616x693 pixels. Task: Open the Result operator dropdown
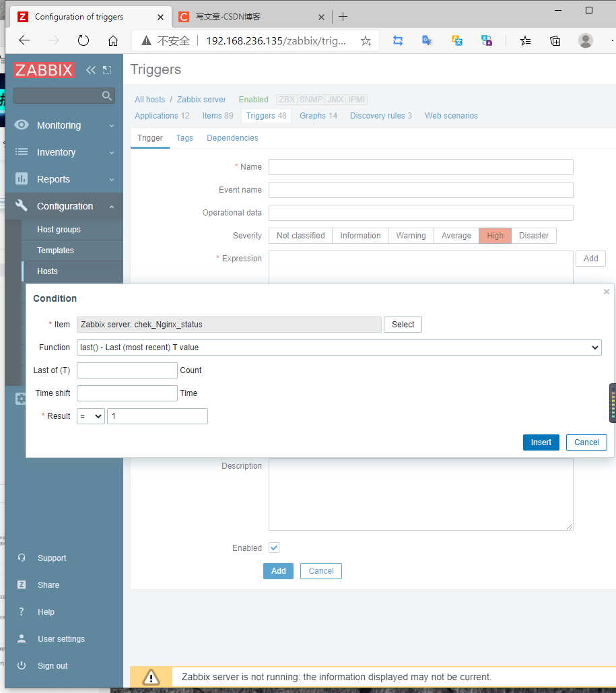coord(91,416)
